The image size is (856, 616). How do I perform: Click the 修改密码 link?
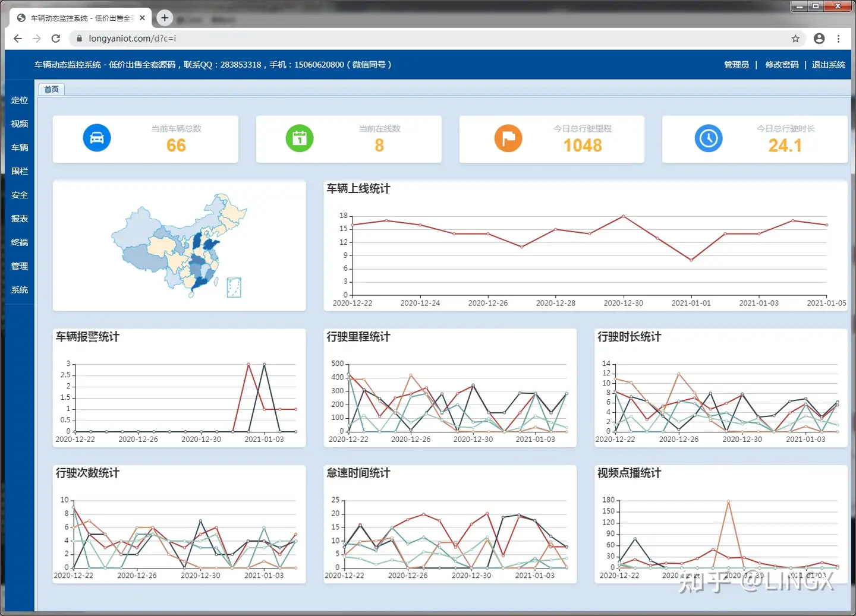[x=782, y=65]
